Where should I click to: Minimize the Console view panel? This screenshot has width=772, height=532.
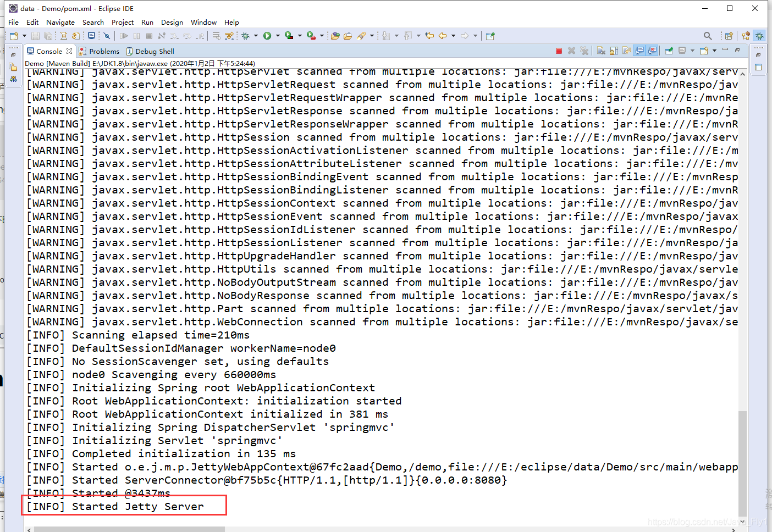click(725, 49)
